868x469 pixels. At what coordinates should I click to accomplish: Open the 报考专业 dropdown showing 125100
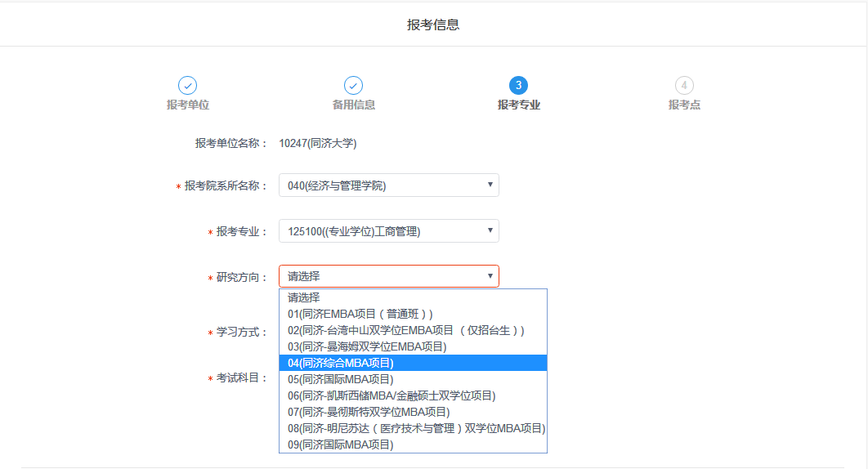[388, 231]
